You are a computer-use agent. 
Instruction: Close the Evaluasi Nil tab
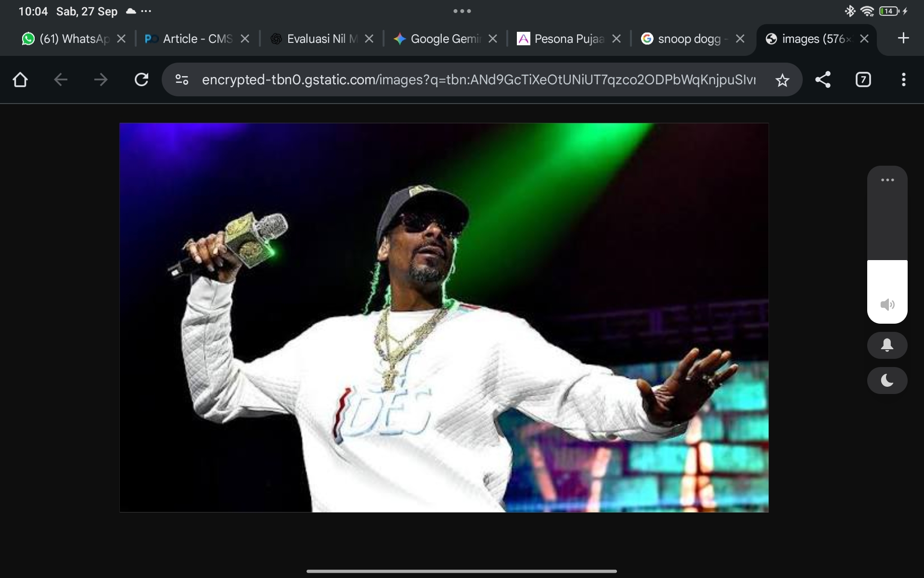(369, 39)
